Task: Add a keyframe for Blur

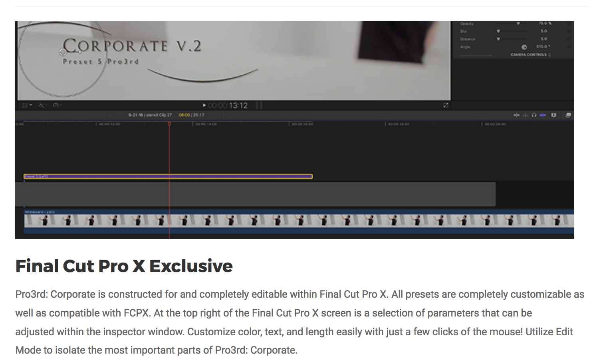Action: pyautogui.click(x=569, y=31)
